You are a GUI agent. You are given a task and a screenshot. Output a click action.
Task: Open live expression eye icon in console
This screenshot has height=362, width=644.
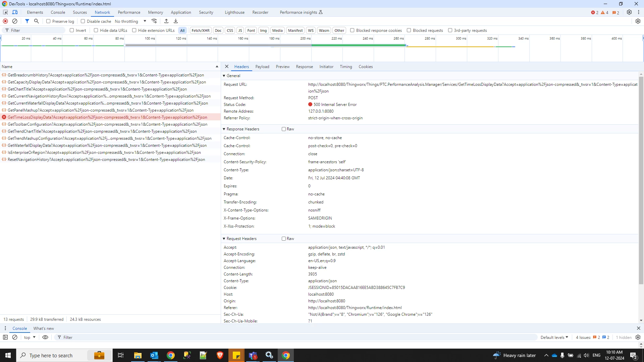[45, 337]
